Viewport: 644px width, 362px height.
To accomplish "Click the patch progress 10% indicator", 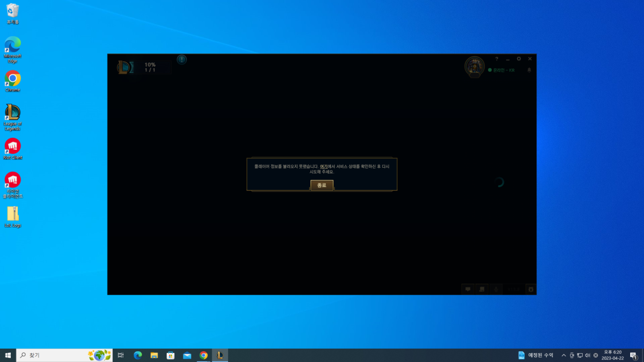I will [x=150, y=67].
